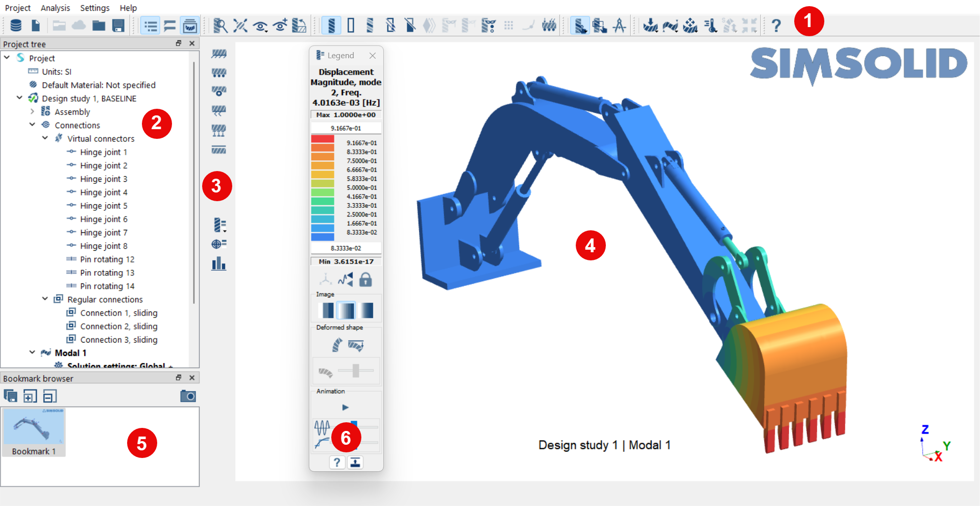The height and width of the screenshot is (506, 980).
Task: Select Hinge joint 4 in tree
Action: [x=104, y=192]
